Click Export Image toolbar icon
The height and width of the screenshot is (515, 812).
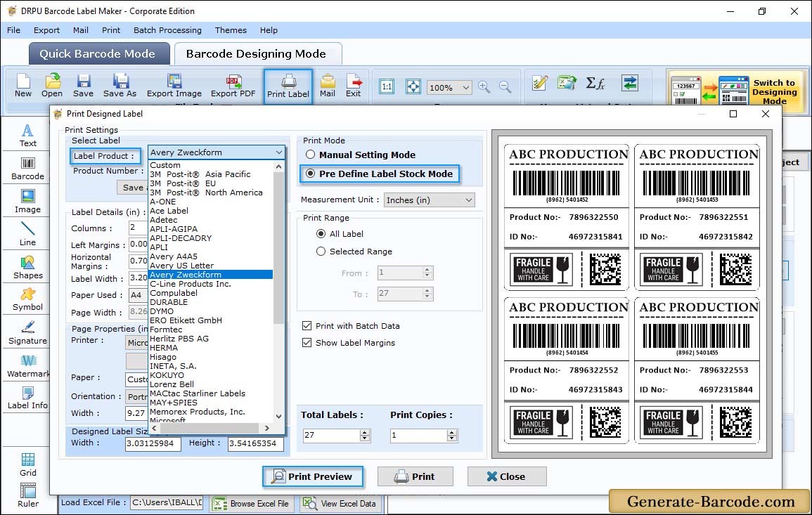click(x=174, y=86)
